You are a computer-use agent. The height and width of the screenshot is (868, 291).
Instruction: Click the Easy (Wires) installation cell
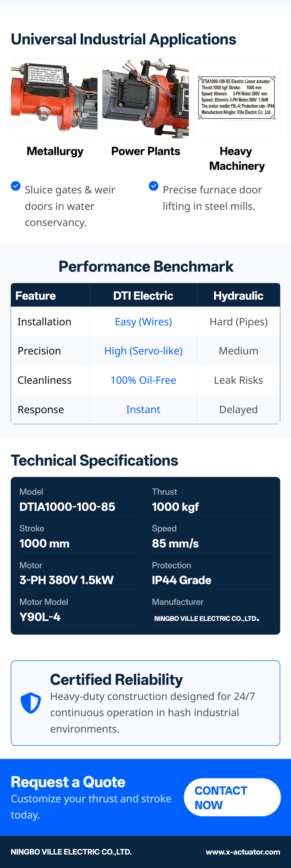[x=143, y=322]
